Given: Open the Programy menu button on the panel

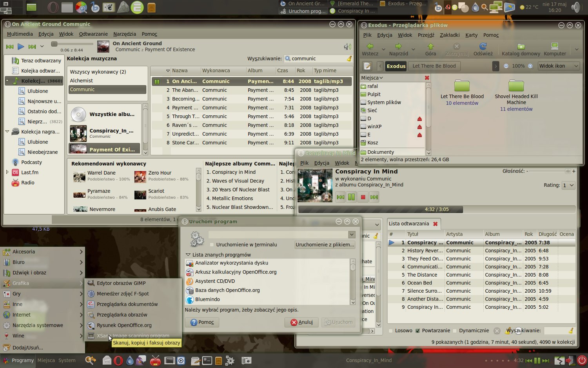Looking at the screenshot, I should 18,360.
